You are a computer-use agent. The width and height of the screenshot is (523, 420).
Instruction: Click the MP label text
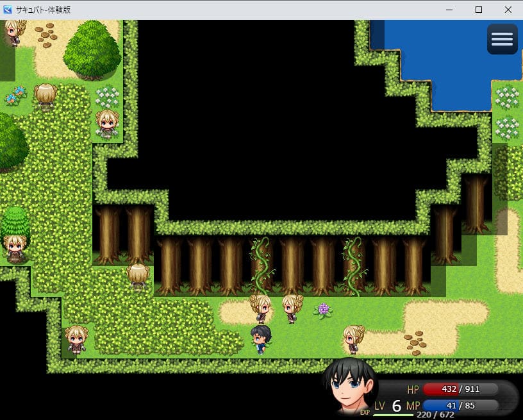[413, 406]
